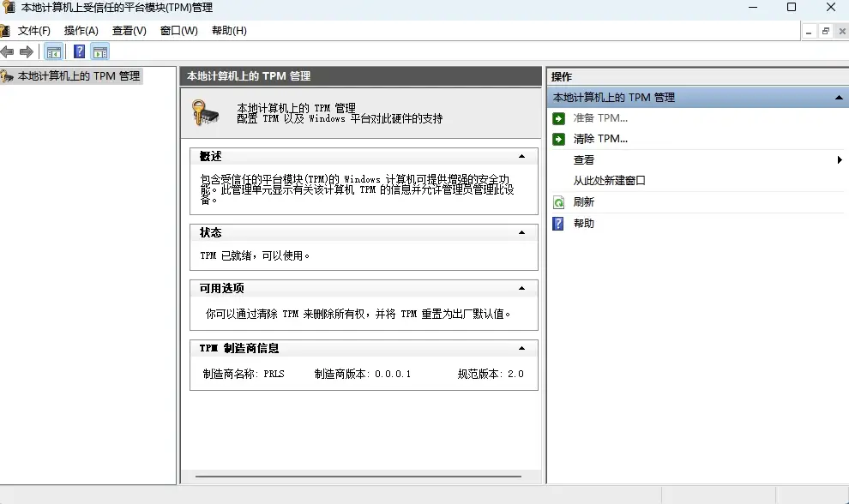Click the Back arrow toolbar icon

pyautogui.click(x=7, y=52)
